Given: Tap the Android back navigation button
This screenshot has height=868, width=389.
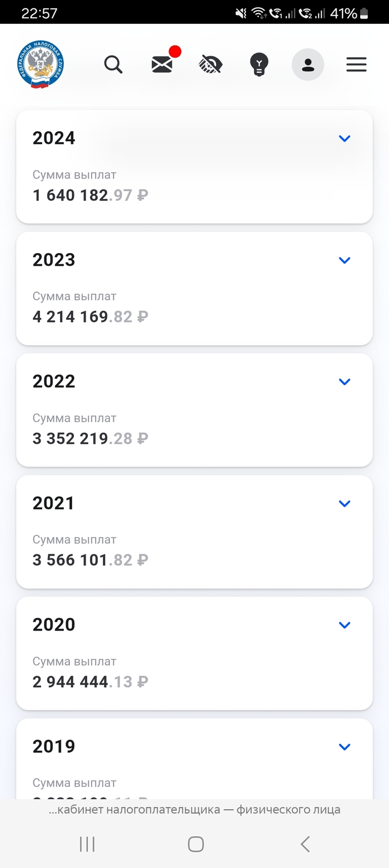Looking at the screenshot, I should pyautogui.click(x=305, y=844).
